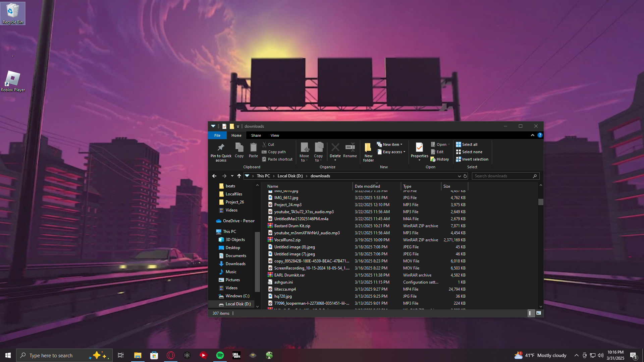Click the Delete icon in the ribbon
The width and height of the screenshot is (644, 362).
pos(335,148)
